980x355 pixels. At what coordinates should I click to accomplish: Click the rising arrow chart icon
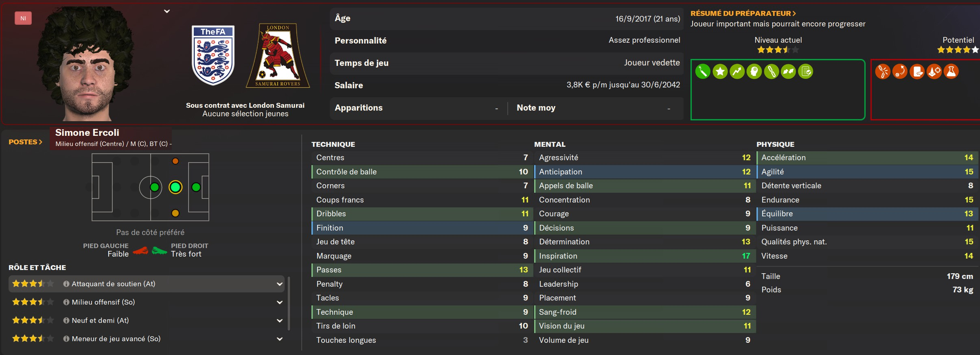point(737,72)
